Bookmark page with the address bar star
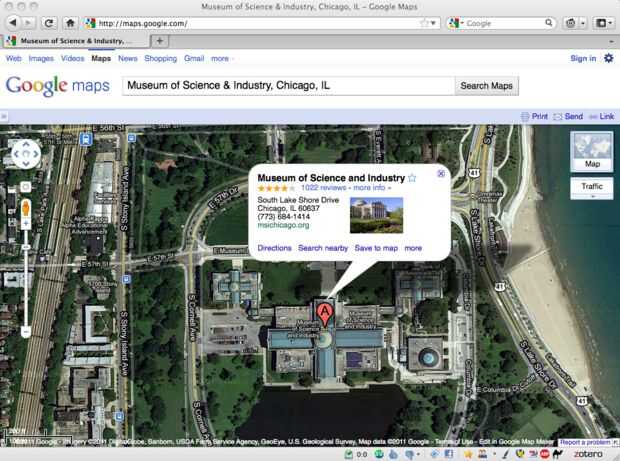This screenshot has width=620, height=461. [424, 23]
